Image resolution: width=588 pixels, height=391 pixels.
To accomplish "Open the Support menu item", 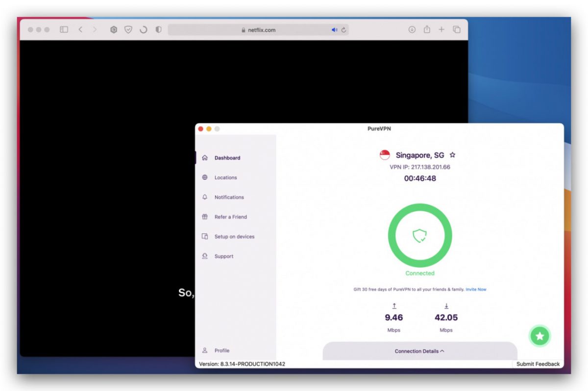I will [x=224, y=256].
